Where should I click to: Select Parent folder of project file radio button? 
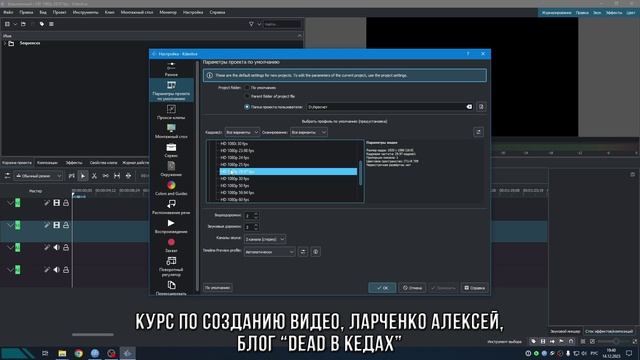pyautogui.click(x=247, y=96)
